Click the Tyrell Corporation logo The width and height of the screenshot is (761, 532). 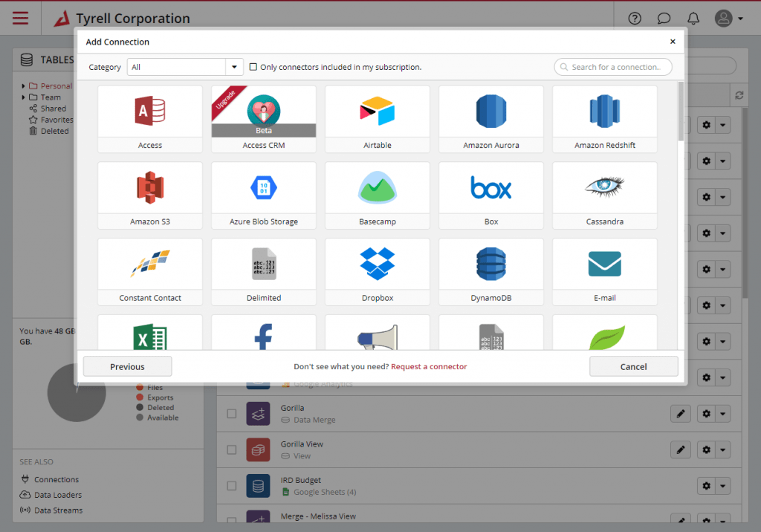pyautogui.click(x=61, y=19)
